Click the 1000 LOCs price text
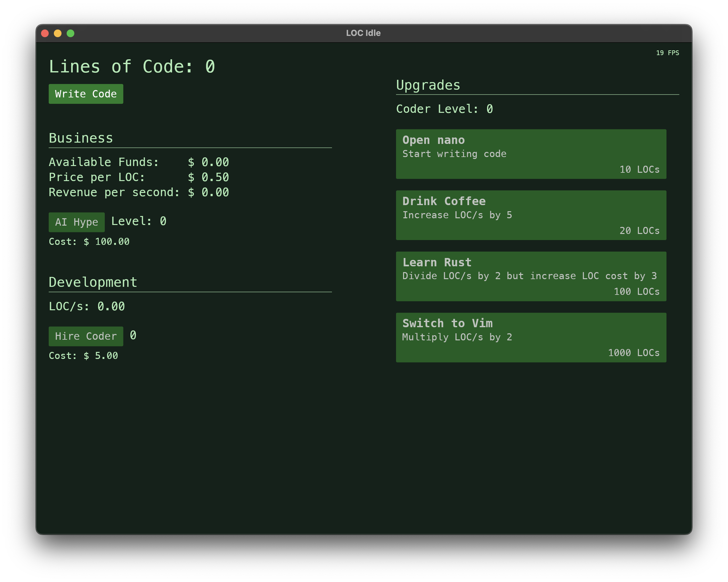Image resolution: width=728 pixels, height=582 pixels. (x=633, y=353)
